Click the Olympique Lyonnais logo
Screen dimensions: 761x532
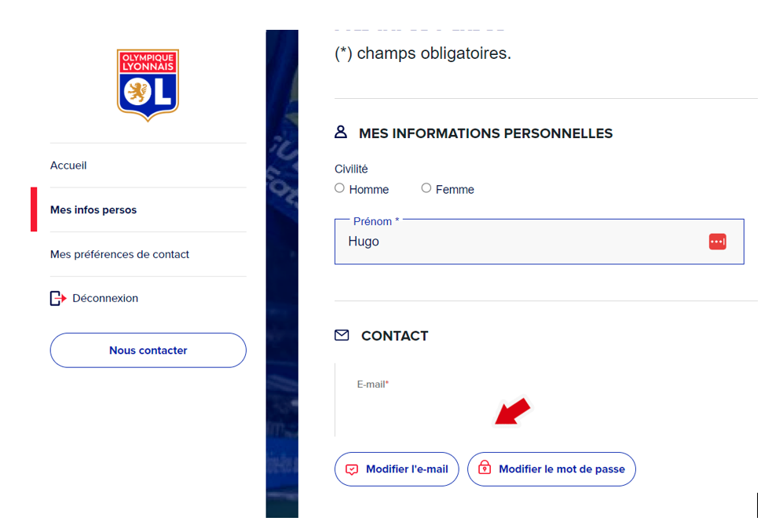point(148,85)
